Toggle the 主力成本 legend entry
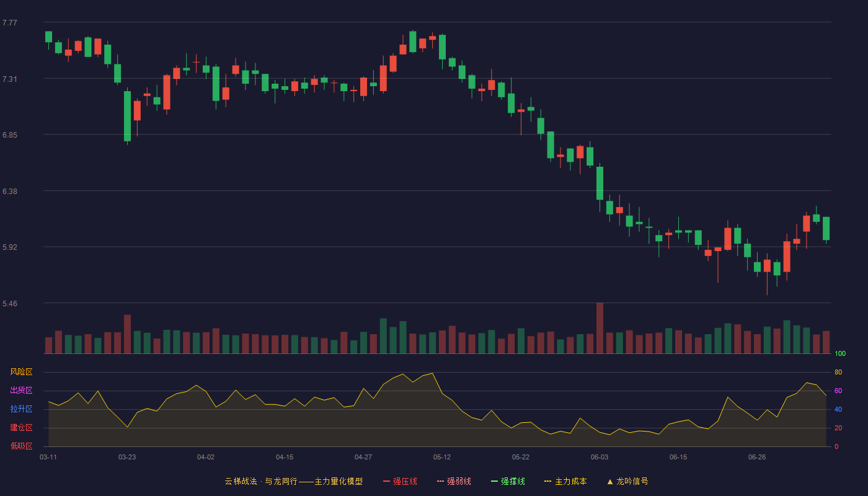The image size is (868, 496). point(565,481)
